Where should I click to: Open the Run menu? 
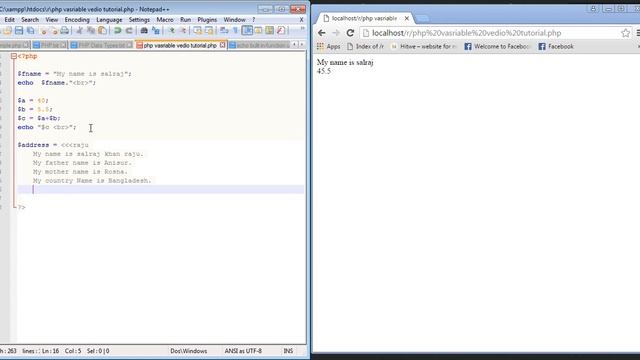pyautogui.click(x=185, y=20)
